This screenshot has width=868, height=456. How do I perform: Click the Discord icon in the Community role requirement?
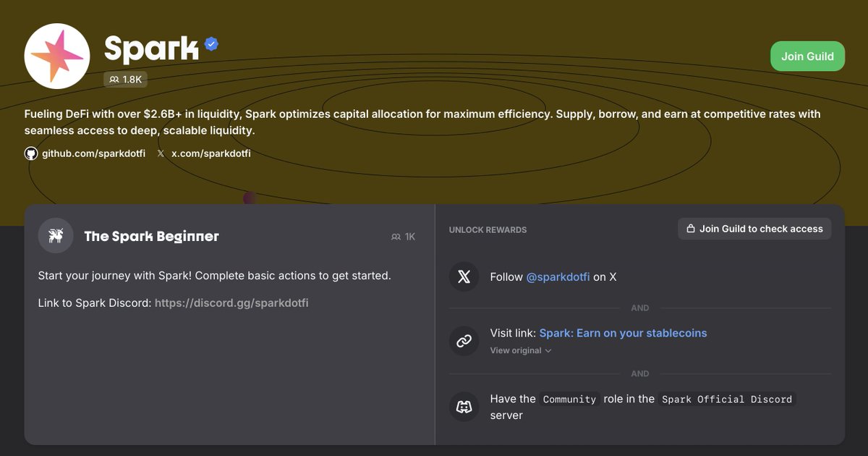click(464, 407)
